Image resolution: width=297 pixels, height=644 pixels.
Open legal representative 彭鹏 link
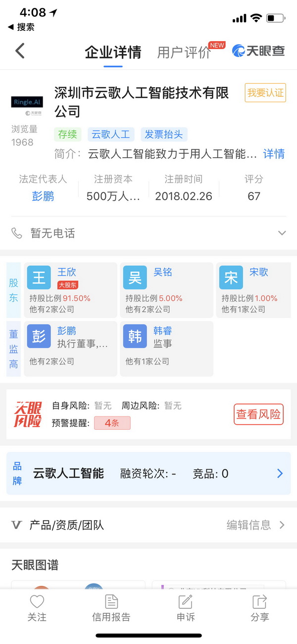pyautogui.click(x=43, y=196)
